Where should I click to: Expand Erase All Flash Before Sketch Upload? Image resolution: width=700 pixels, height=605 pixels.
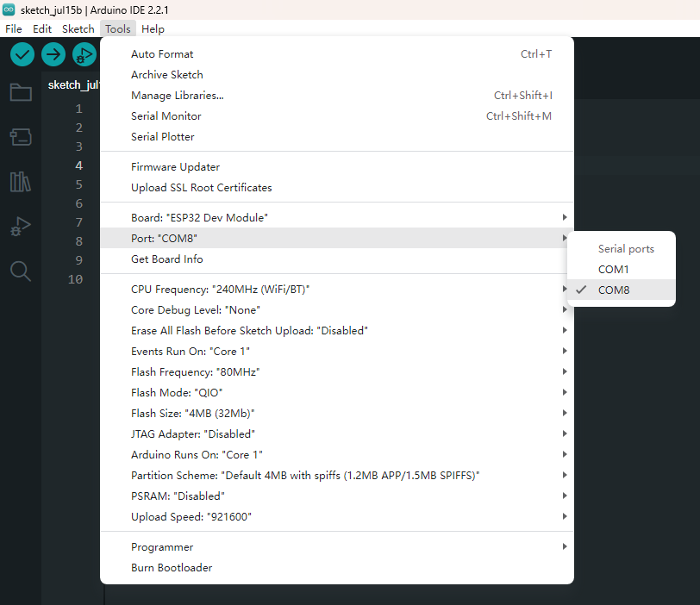pos(337,331)
